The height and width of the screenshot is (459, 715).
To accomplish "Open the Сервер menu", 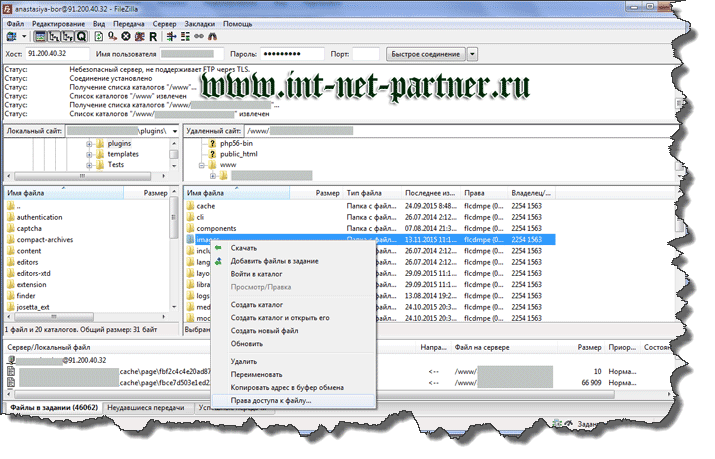I will coord(164,24).
